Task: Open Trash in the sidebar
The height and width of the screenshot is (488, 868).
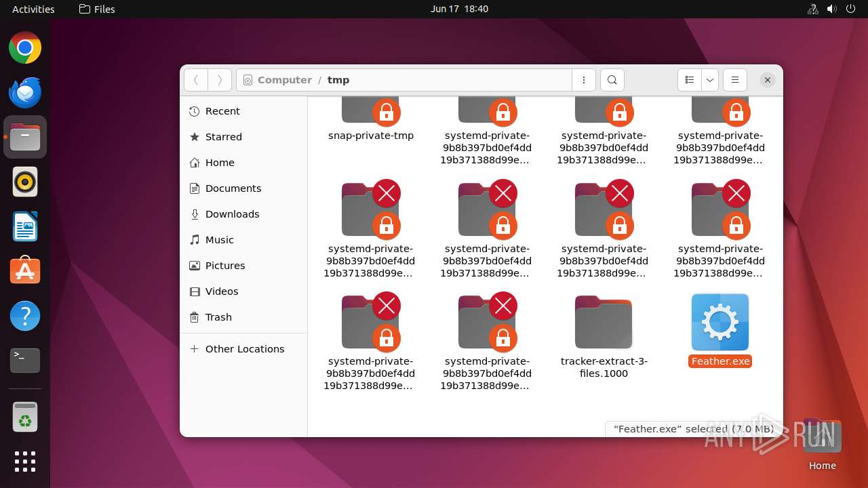Action: pos(243,317)
